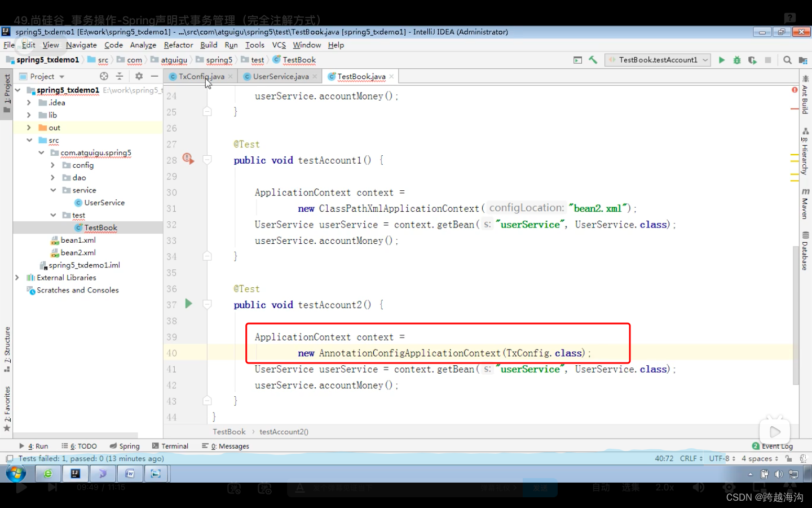The width and height of the screenshot is (812, 508).
Task: Open Project panel settings gear
Action: point(139,76)
